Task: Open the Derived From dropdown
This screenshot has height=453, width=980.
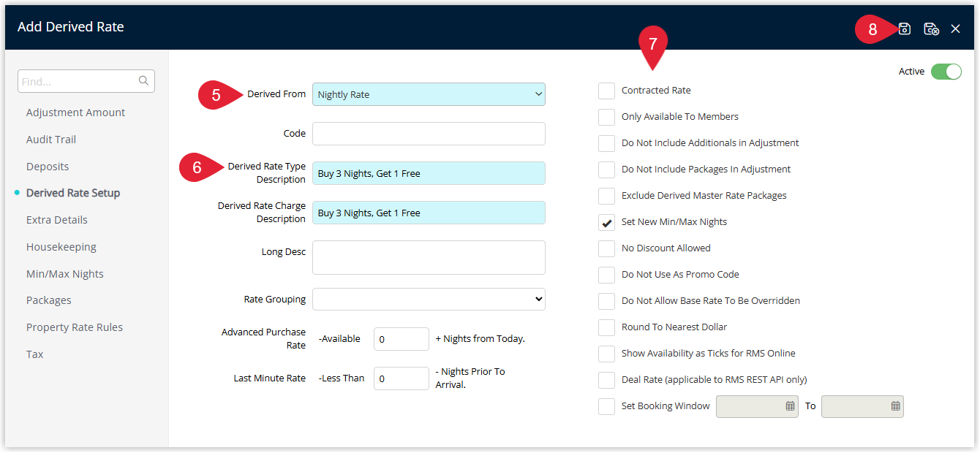Action: [x=429, y=94]
